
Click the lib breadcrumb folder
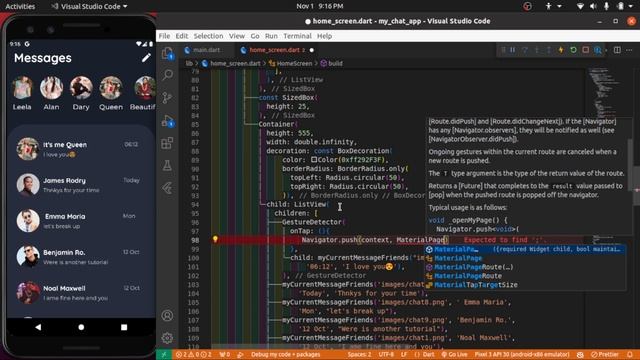189,63
